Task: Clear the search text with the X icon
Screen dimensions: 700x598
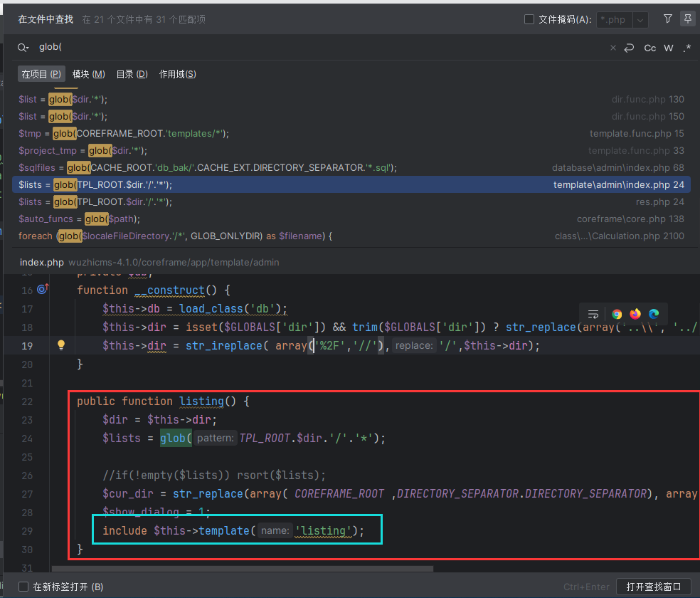Action: [613, 48]
